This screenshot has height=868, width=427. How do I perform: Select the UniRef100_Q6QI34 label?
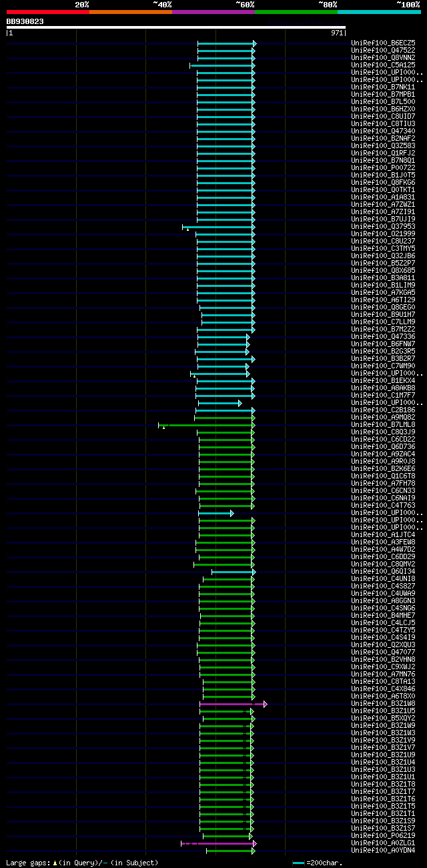coord(383,572)
